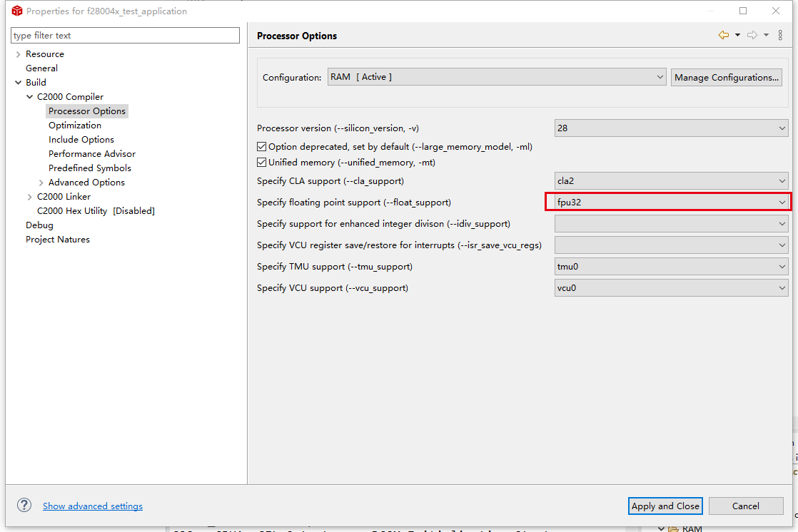Image resolution: width=798 pixels, height=532 pixels.
Task: Focus the type filter text field
Action: 125,35
